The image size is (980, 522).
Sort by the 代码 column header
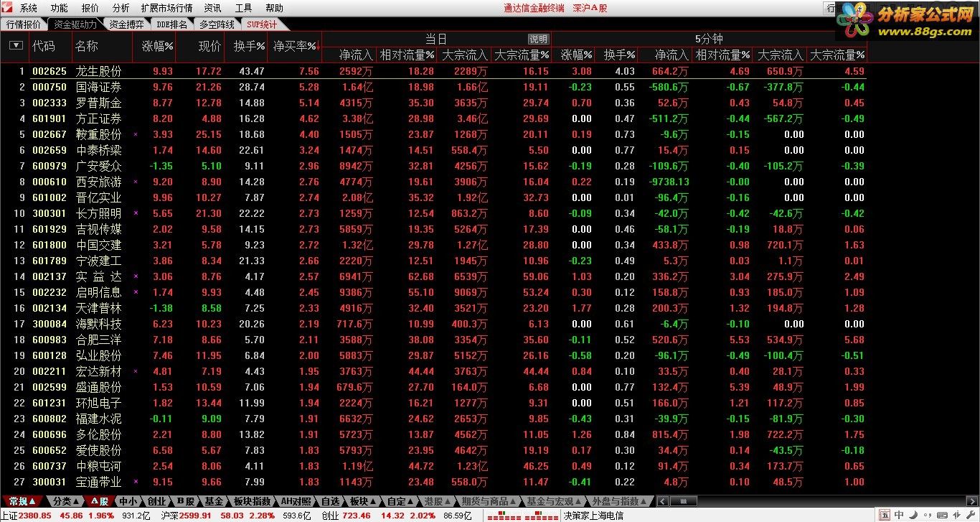(44, 46)
